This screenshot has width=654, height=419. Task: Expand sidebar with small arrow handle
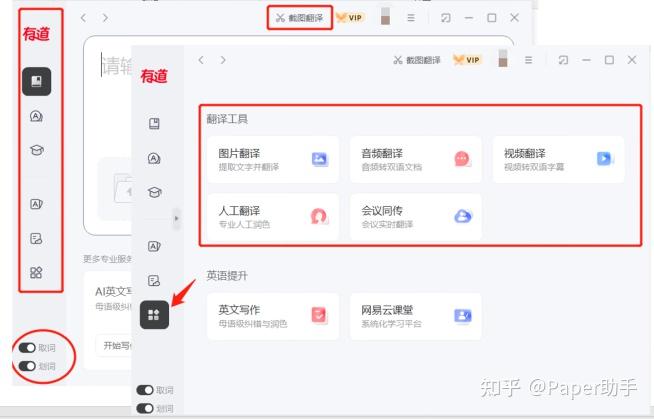coord(176,218)
